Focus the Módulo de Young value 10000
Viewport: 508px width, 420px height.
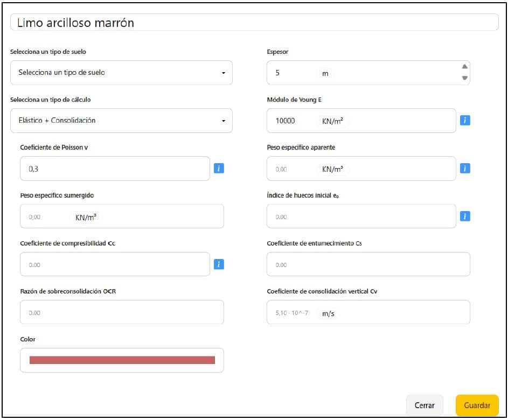pos(361,121)
